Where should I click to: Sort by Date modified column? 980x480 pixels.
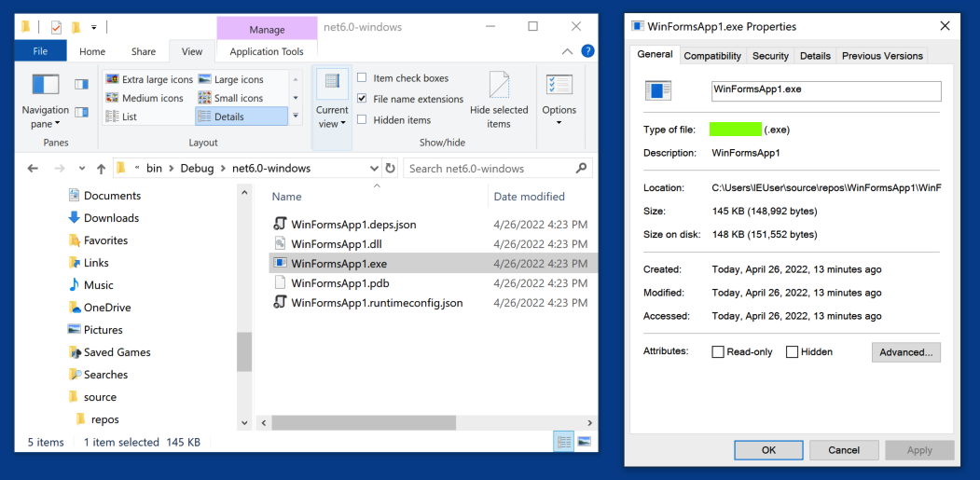(530, 197)
